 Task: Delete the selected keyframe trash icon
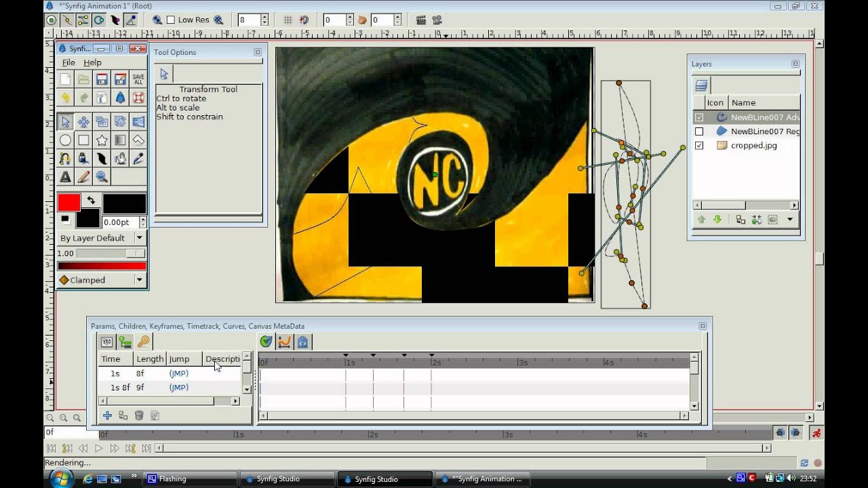(x=139, y=415)
